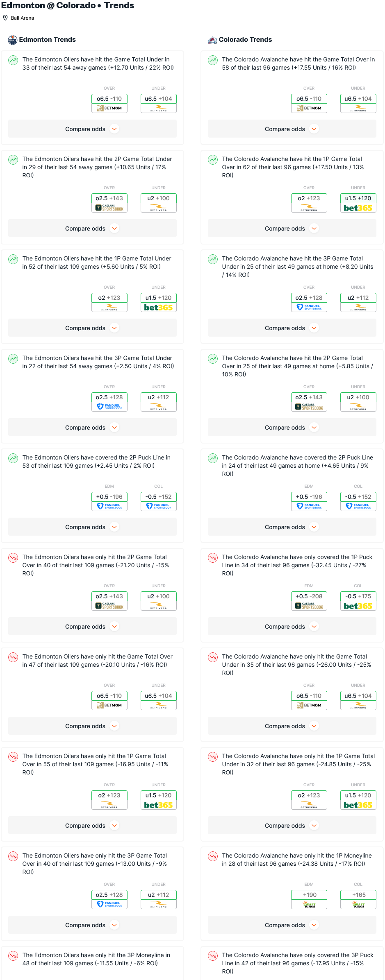Select o6.5 -110 BetMGM odds under Avalanche Game Total Over

(309, 99)
